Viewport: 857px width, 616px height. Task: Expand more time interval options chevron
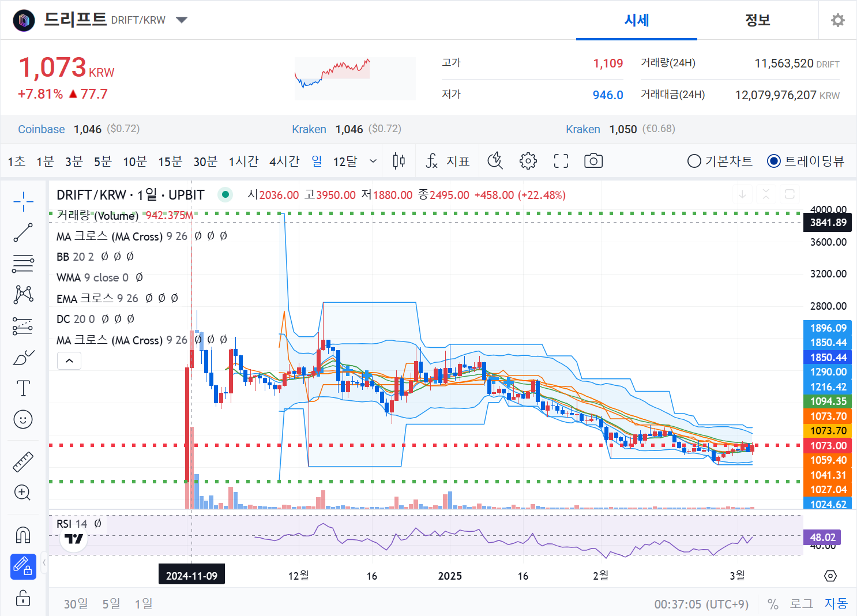click(373, 161)
